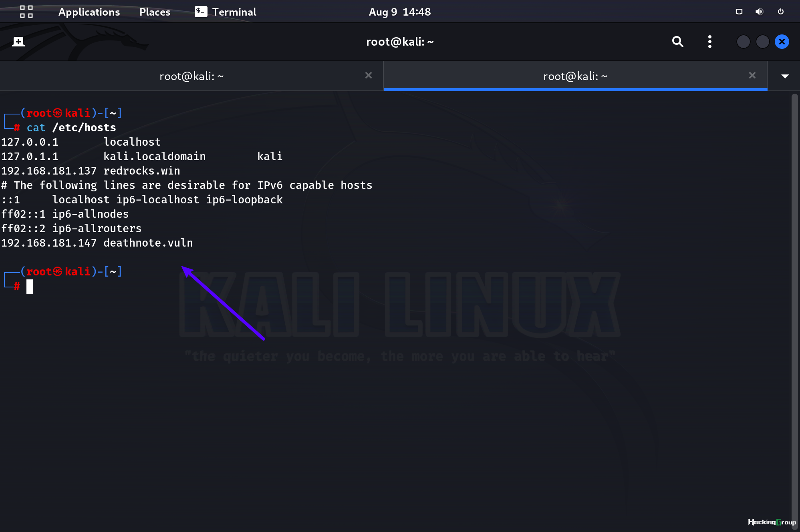Click the terminal cursor at the prompt
This screenshot has width=800, height=532.
pyautogui.click(x=30, y=287)
